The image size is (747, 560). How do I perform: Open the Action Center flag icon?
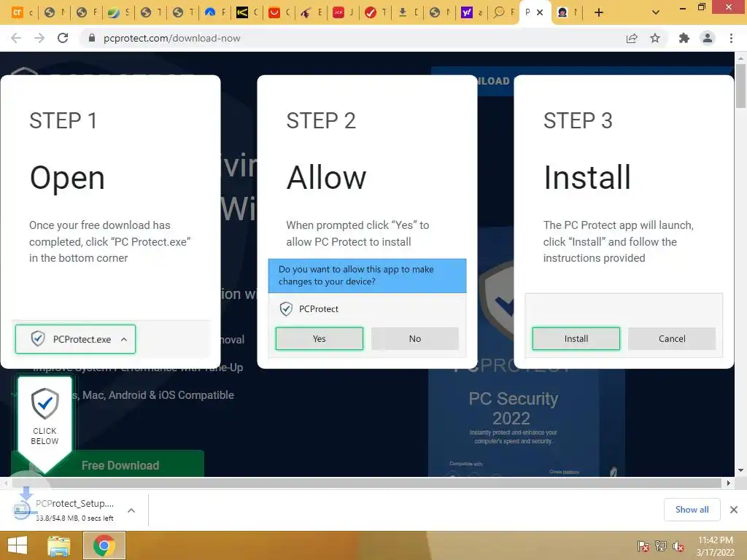643,546
